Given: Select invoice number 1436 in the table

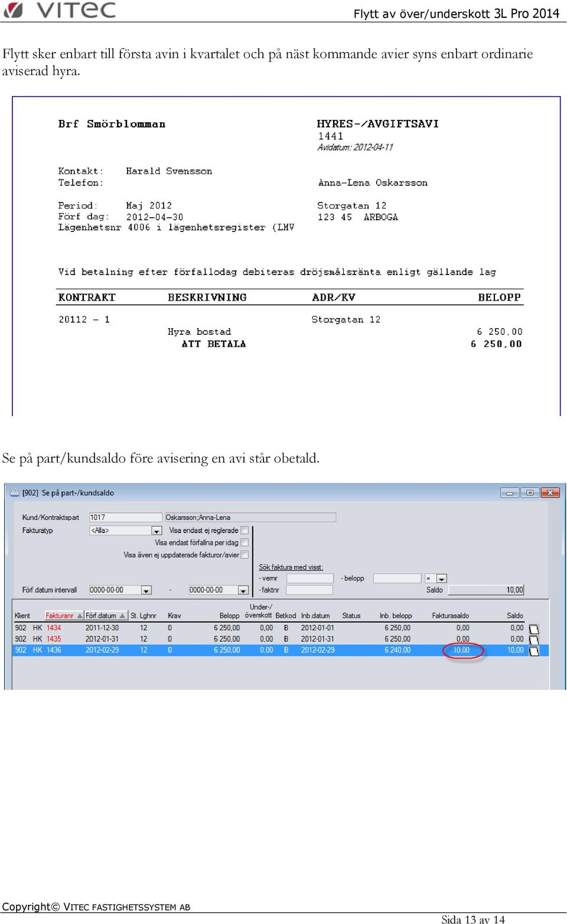Looking at the screenshot, I should pos(54,650).
